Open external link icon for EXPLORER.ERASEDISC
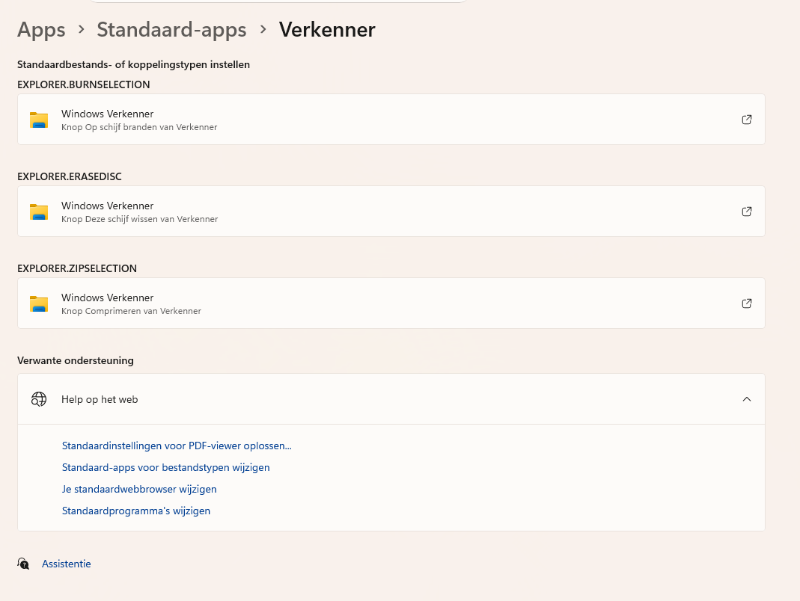 746,211
